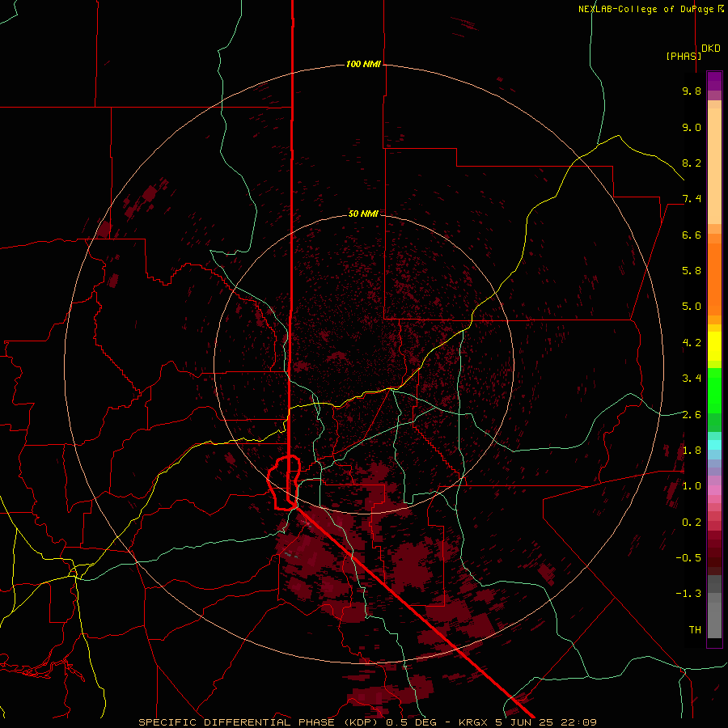Click the purple band topping the color scale
728x728 pixels.
714,81
